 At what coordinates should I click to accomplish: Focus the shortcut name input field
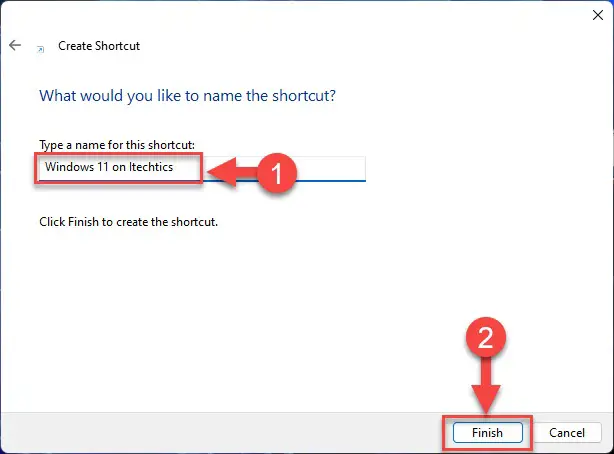202,168
